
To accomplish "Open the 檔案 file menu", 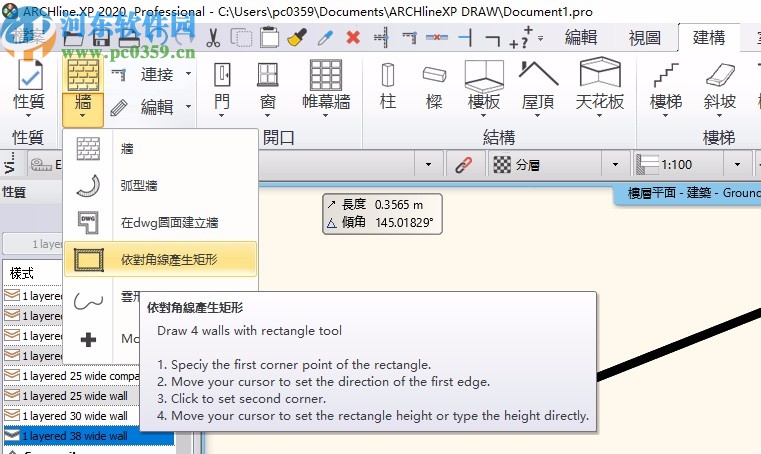I will click(x=28, y=37).
